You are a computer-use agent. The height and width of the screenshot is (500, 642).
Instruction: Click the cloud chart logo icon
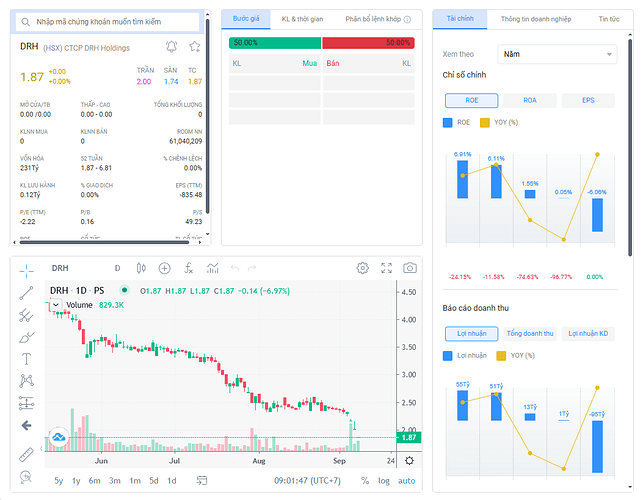click(59, 437)
